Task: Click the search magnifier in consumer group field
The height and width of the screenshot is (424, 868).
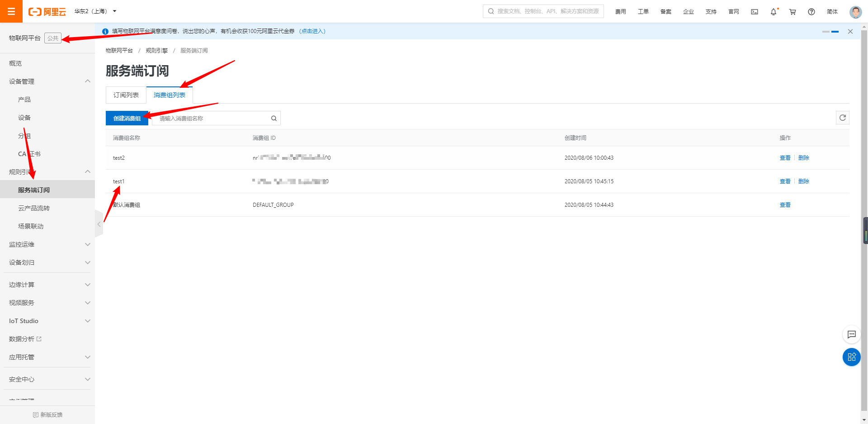Action: pos(274,119)
